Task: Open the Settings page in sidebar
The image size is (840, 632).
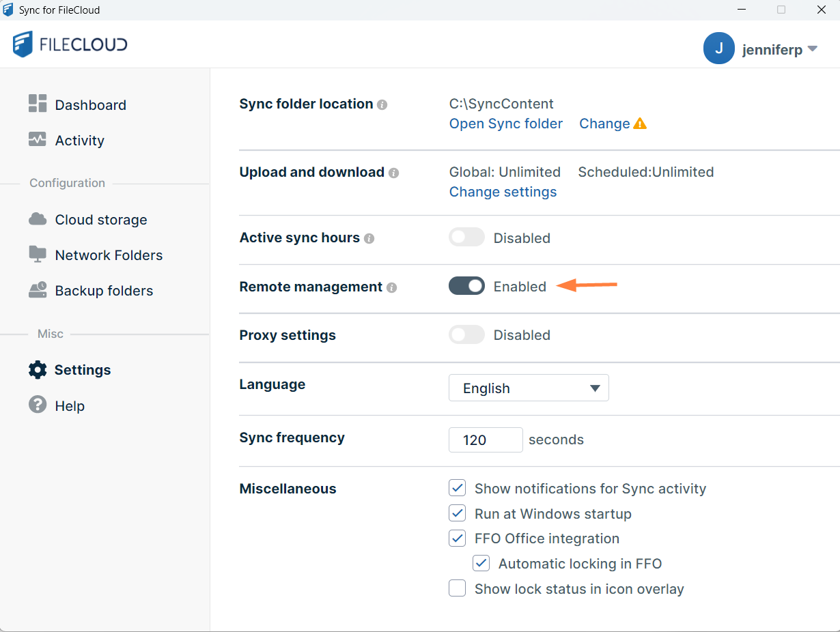Action: [x=82, y=370]
